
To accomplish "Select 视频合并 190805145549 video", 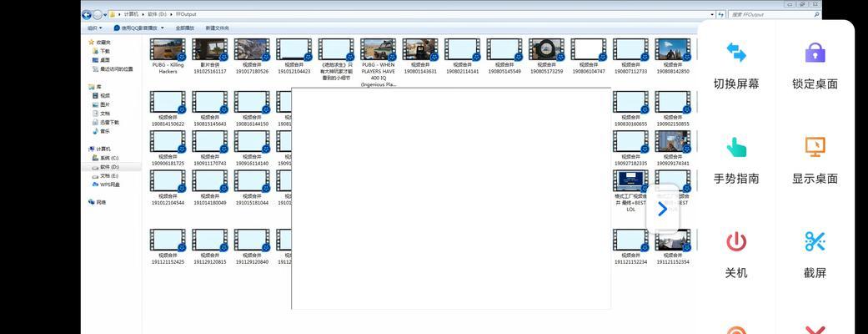I will click(x=504, y=56).
